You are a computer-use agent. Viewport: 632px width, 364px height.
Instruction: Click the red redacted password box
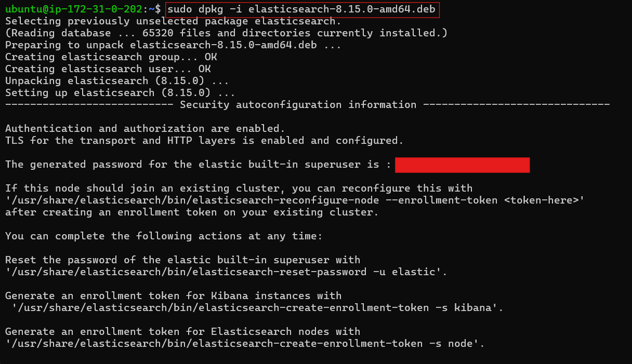[462, 165]
